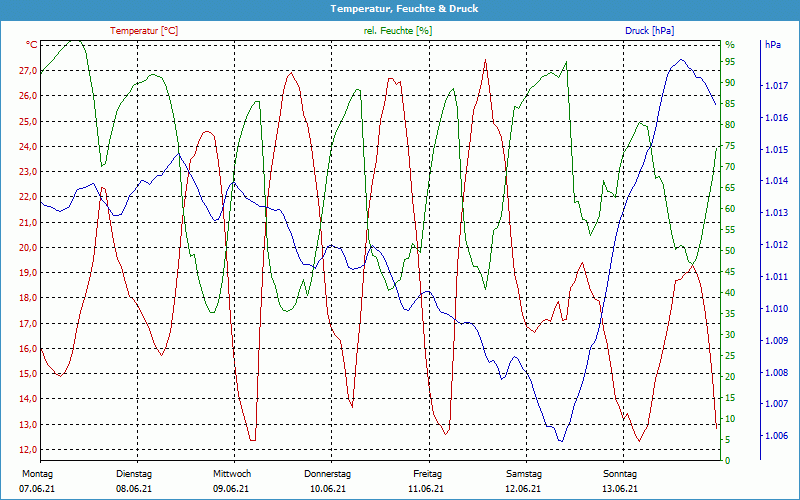Screen dimensions: 800x500
Task: Click the 24,0 temperature axis value
Action: [x=28, y=146]
